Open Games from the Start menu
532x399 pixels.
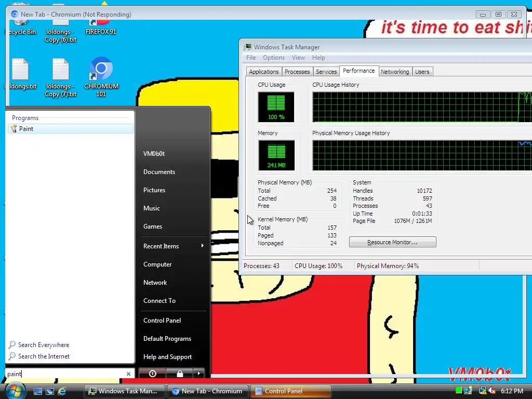click(153, 227)
